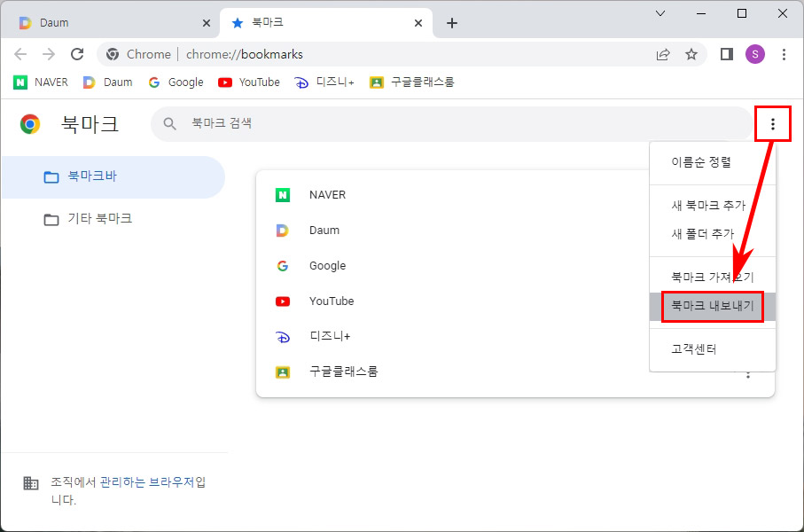
Task: Open the bookmark manager overflow menu
Action: point(772,123)
